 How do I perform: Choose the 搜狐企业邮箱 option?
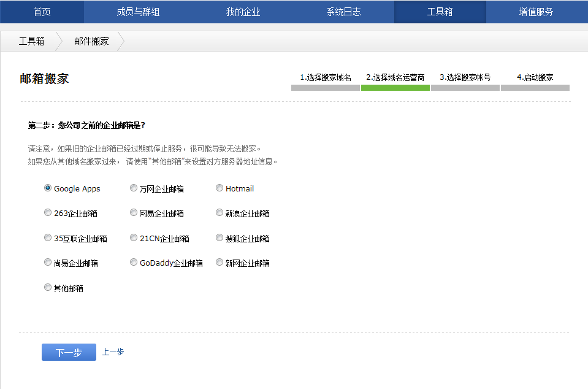click(220, 238)
